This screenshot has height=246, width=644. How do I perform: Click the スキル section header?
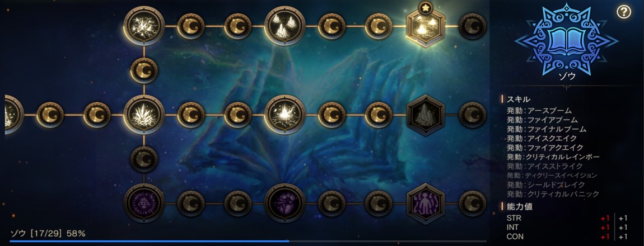pyautogui.click(x=519, y=99)
